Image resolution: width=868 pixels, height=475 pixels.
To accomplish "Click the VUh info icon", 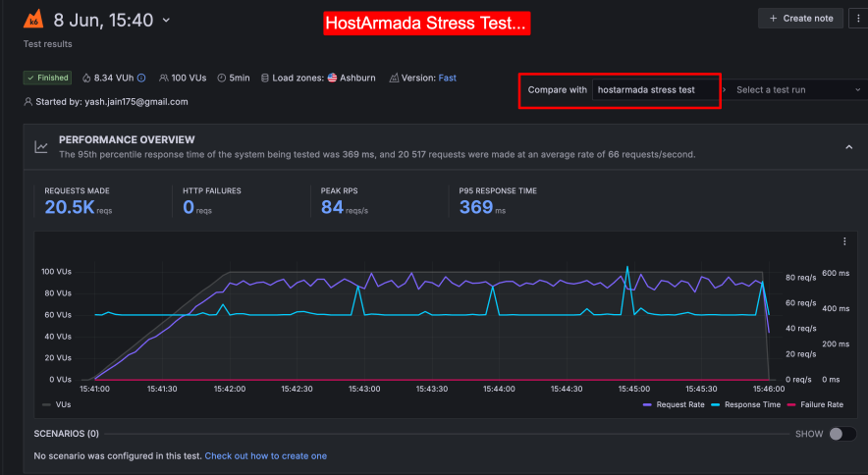I will (x=141, y=79).
